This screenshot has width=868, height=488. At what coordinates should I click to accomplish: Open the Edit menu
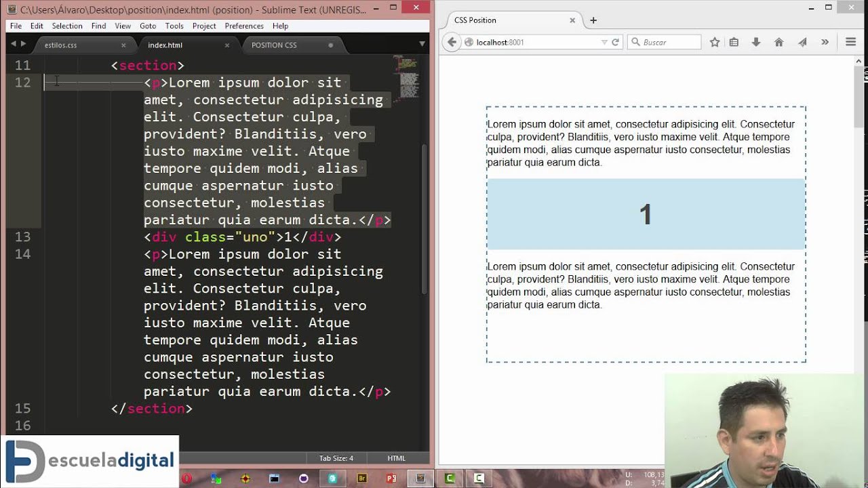pyautogui.click(x=37, y=26)
